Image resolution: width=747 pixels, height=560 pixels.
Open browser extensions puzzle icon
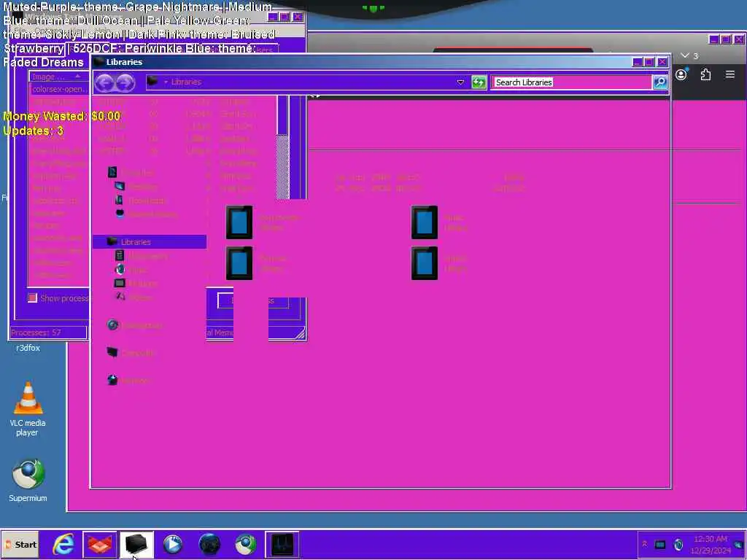click(x=705, y=74)
